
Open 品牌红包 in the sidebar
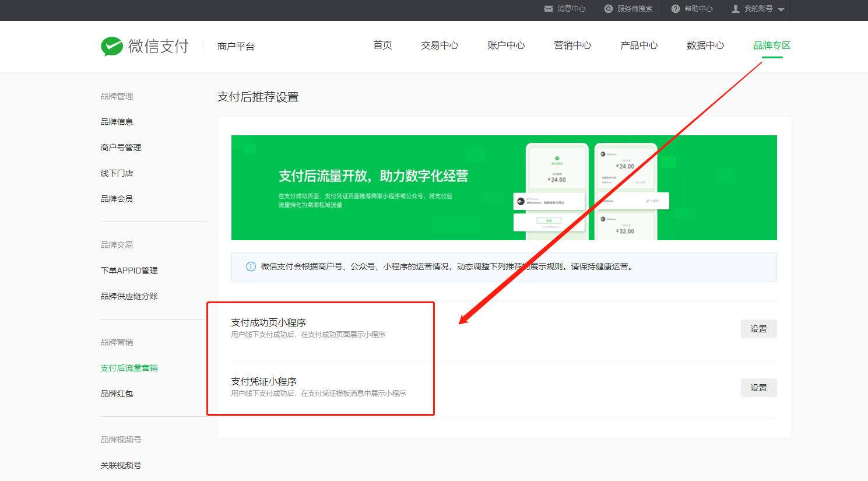pyautogui.click(x=117, y=394)
